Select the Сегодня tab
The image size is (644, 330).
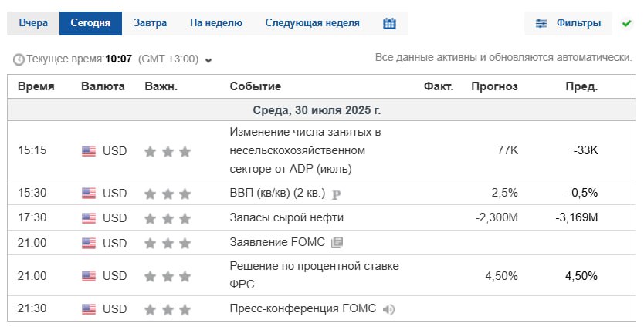coord(90,23)
